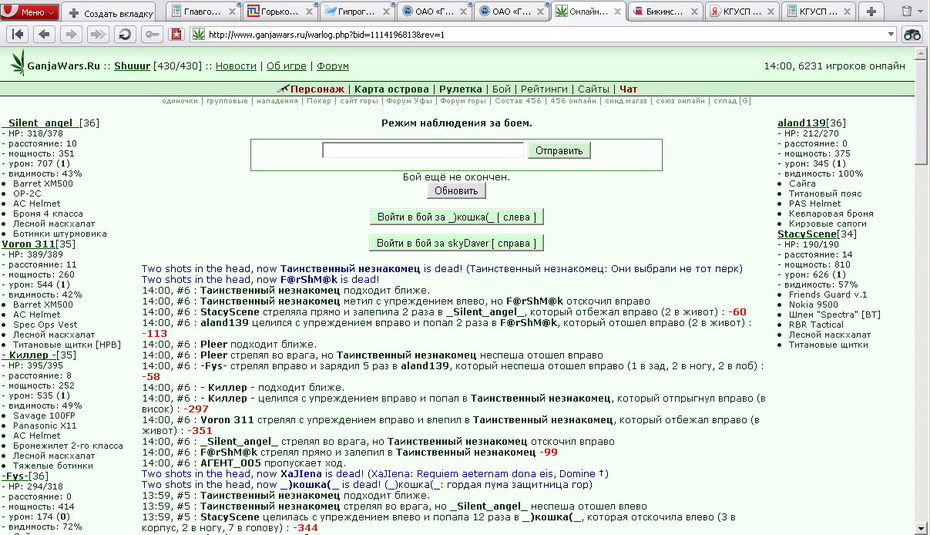This screenshot has height=535, width=930.
Task: Open the Opera Меню dropdown button
Action: click(x=30, y=12)
